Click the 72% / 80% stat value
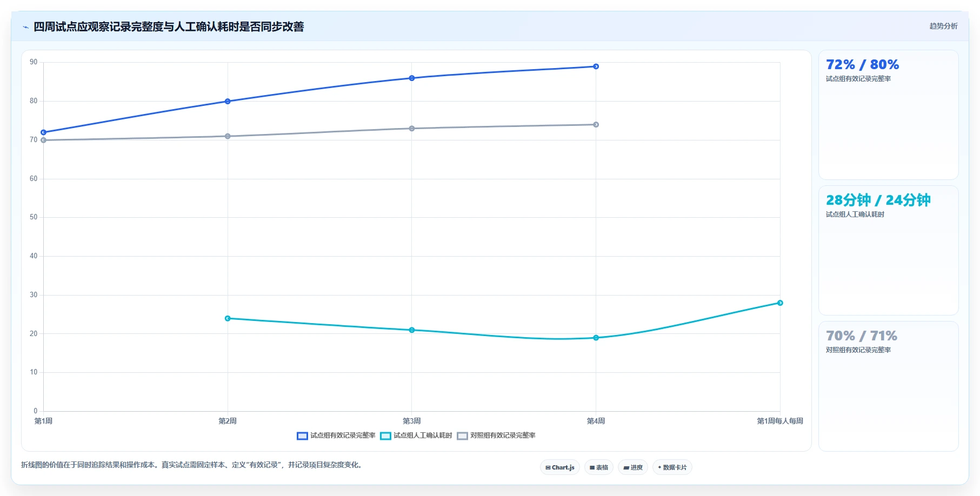This screenshot has width=980, height=496. tap(862, 65)
